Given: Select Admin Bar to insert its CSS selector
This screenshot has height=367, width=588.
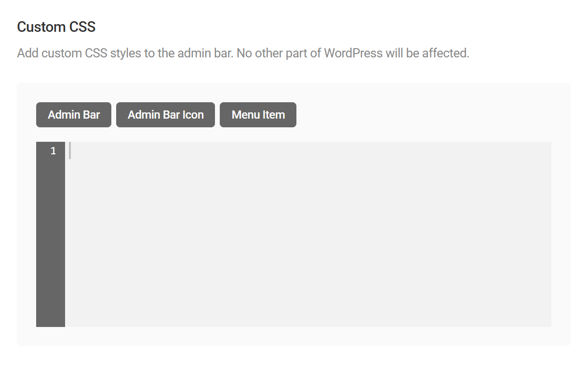Looking at the screenshot, I should click(73, 114).
